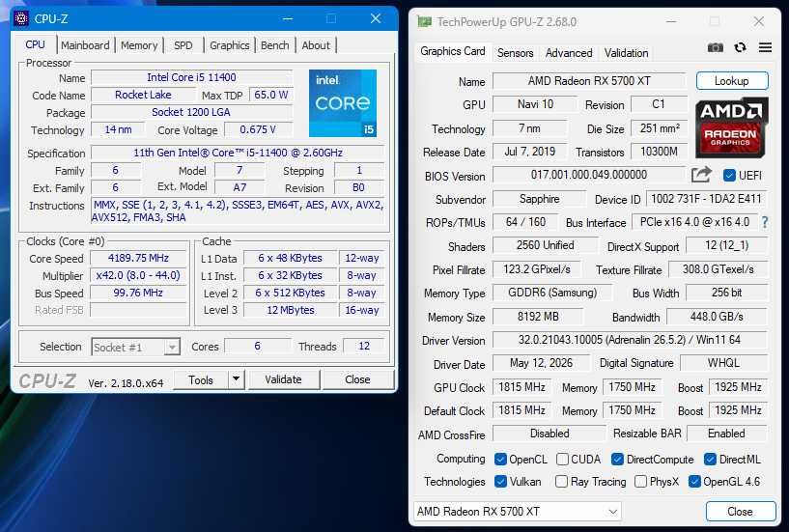This screenshot has width=789, height=532.
Task: Click the GPU-Z screenshot camera icon
Action: (715, 48)
